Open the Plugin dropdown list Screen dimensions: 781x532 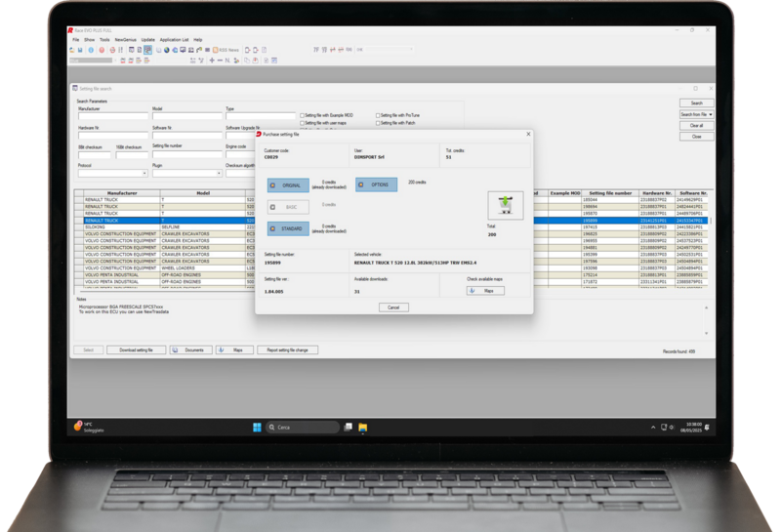[221, 174]
